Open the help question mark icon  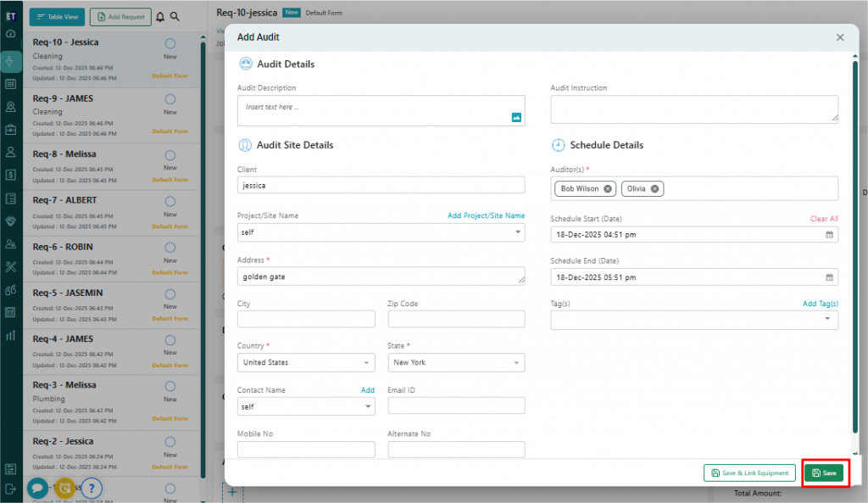[x=92, y=488]
